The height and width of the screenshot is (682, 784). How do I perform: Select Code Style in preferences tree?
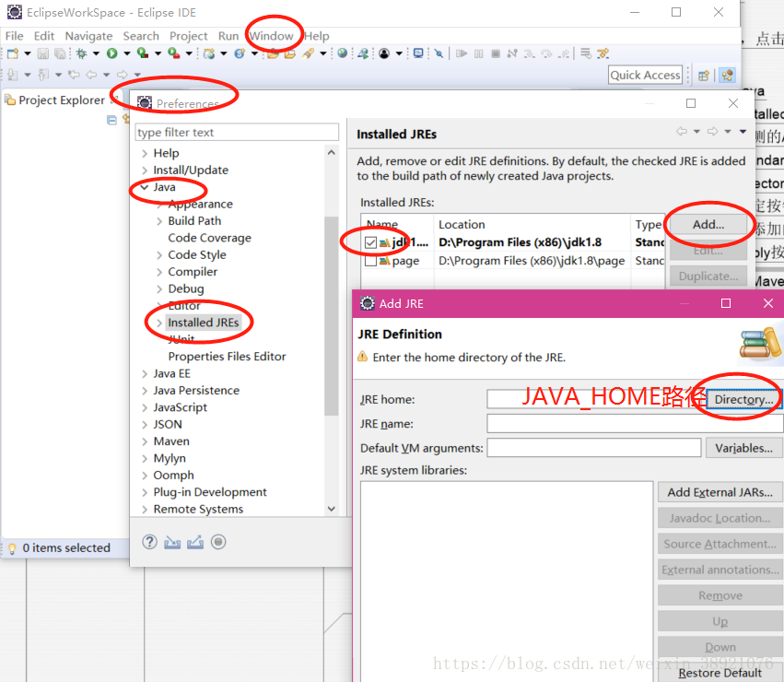point(197,255)
